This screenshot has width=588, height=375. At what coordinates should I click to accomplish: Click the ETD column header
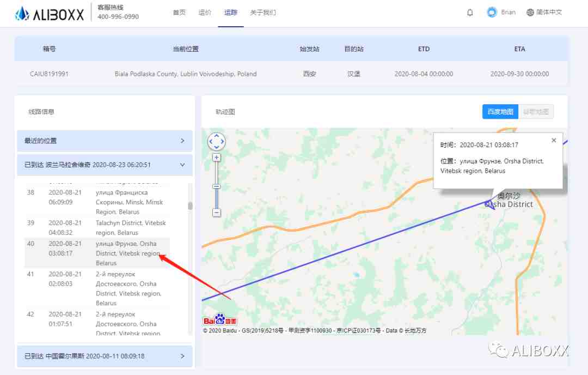click(x=424, y=49)
